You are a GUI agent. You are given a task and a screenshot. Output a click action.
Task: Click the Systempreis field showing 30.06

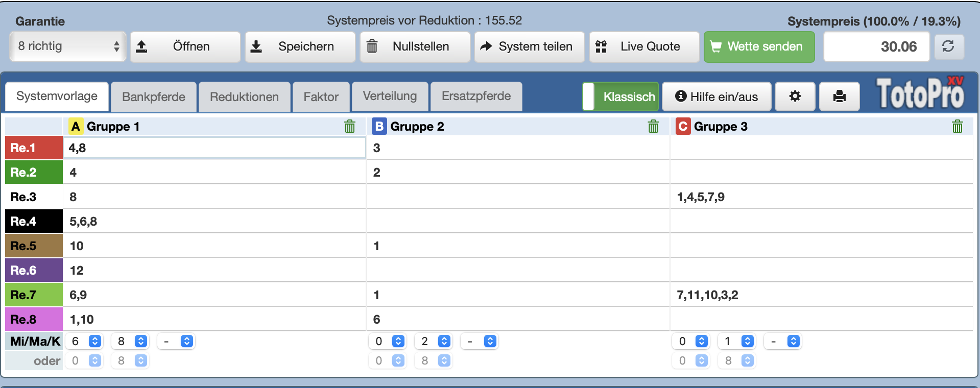click(x=876, y=46)
